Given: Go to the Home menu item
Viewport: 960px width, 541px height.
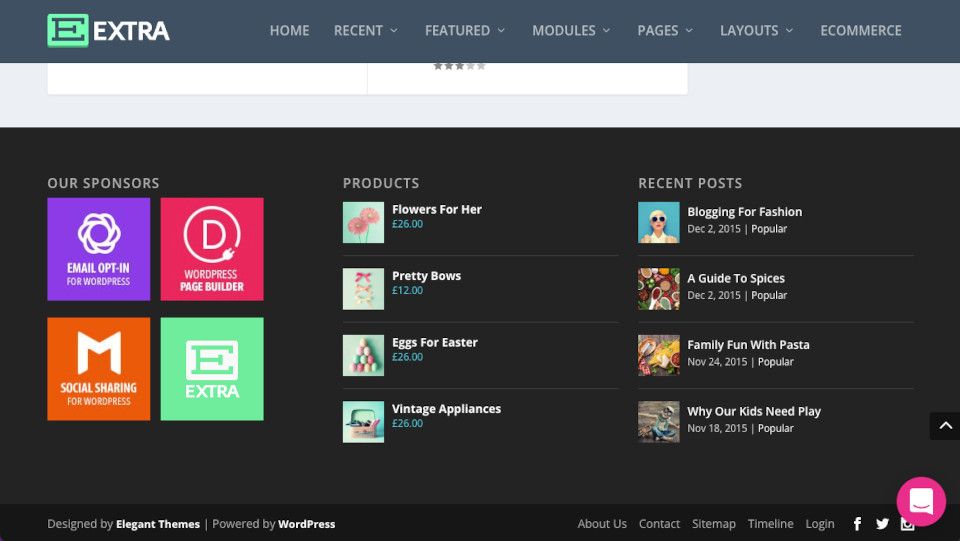Looking at the screenshot, I should [290, 31].
